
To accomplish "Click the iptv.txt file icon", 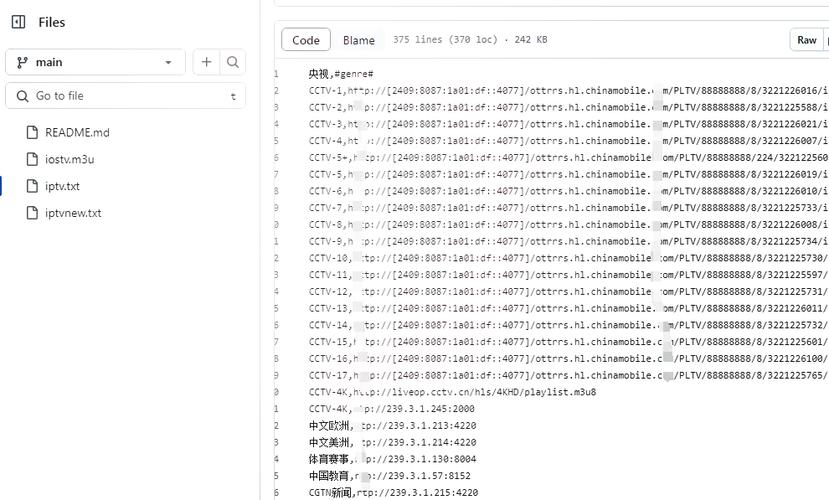I will (x=32, y=186).
